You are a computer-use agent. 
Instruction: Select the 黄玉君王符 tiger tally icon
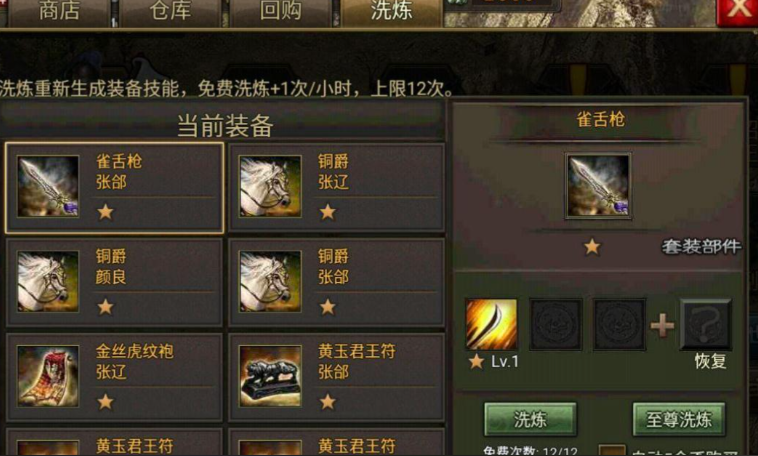(270, 376)
